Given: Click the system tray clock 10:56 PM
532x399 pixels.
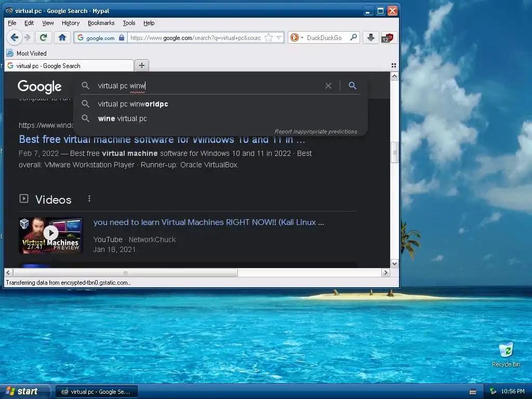Looking at the screenshot, I should [513, 391].
